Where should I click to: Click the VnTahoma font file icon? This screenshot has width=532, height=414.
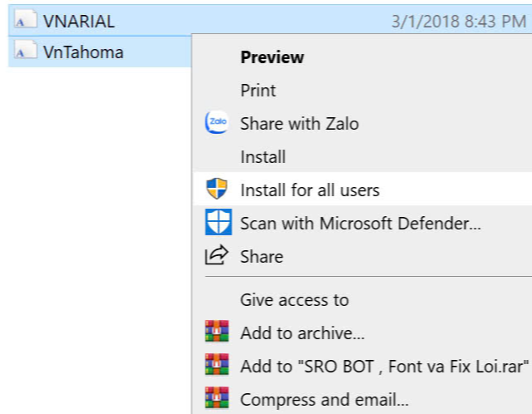point(26,50)
